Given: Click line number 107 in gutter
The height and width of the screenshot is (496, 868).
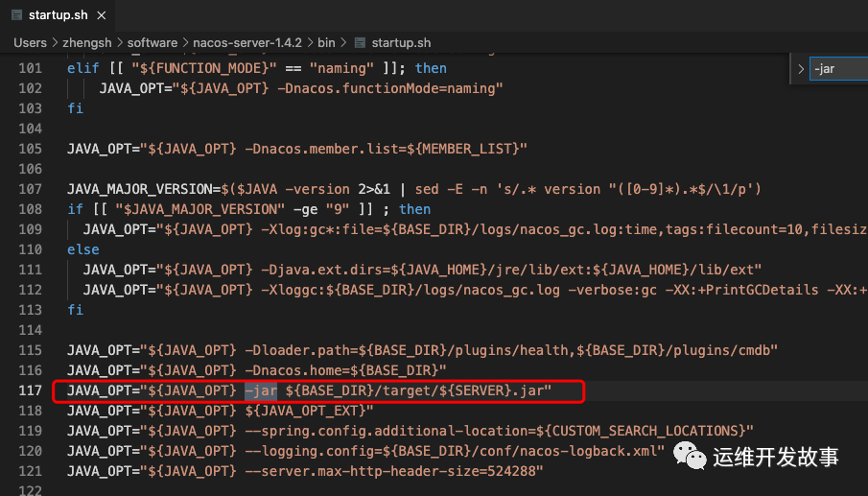Looking at the screenshot, I should click(x=31, y=189).
